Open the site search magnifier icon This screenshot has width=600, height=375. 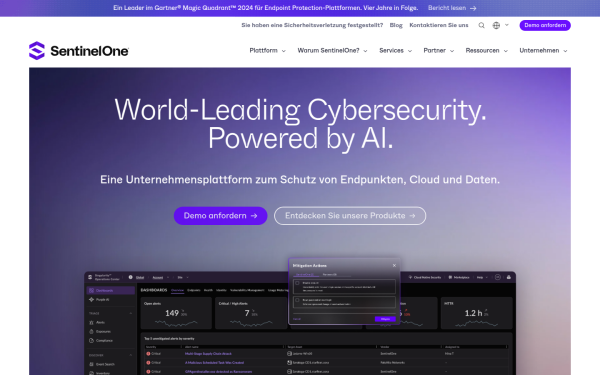pyautogui.click(x=481, y=25)
